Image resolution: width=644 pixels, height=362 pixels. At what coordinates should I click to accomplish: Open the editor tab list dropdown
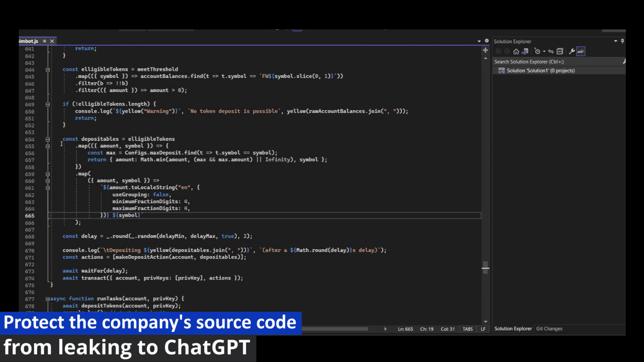click(x=479, y=41)
